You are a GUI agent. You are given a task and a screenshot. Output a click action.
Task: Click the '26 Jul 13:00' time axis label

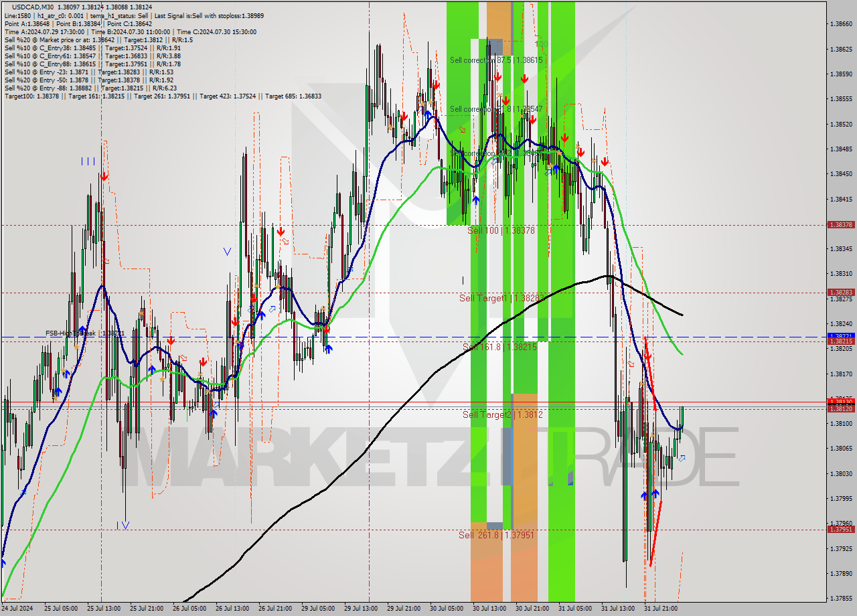coord(232,609)
